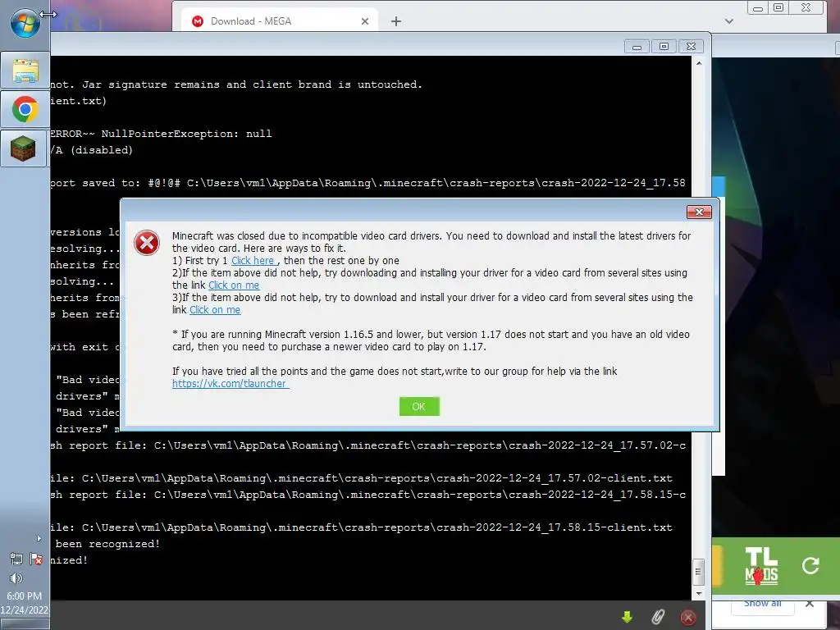This screenshot has height=630, width=840.
Task: Minimize the console log window
Action: click(x=637, y=47)
